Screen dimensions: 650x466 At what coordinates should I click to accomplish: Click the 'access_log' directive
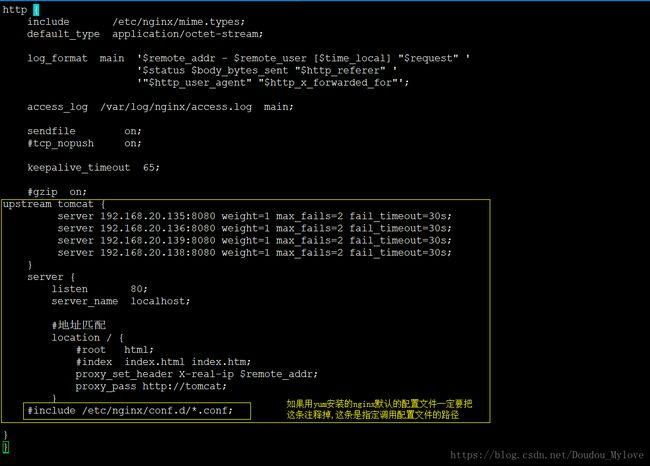pos(57,107)
